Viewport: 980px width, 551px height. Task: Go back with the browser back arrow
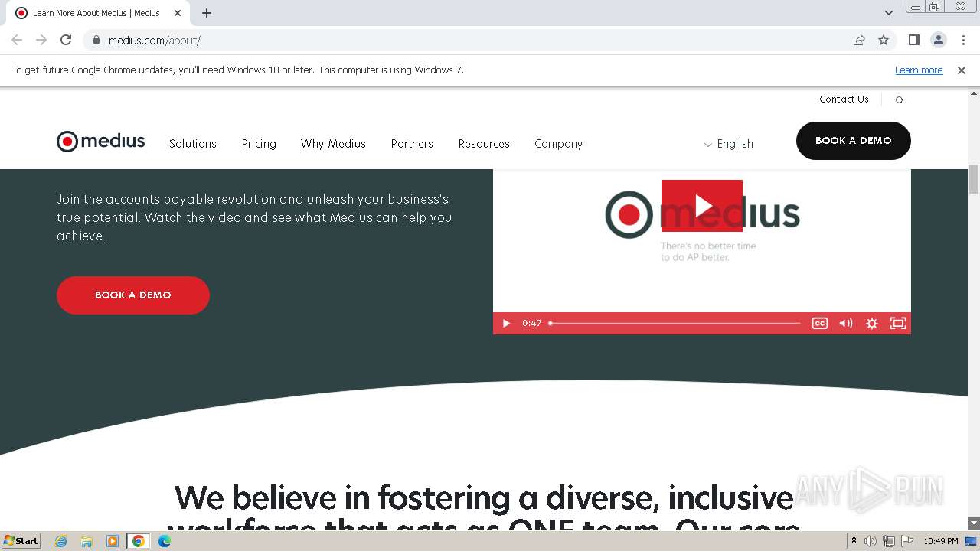[17, 40]
